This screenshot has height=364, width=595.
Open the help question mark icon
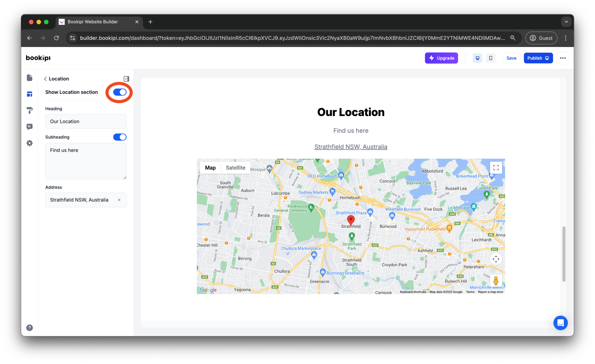coord(30,328)
